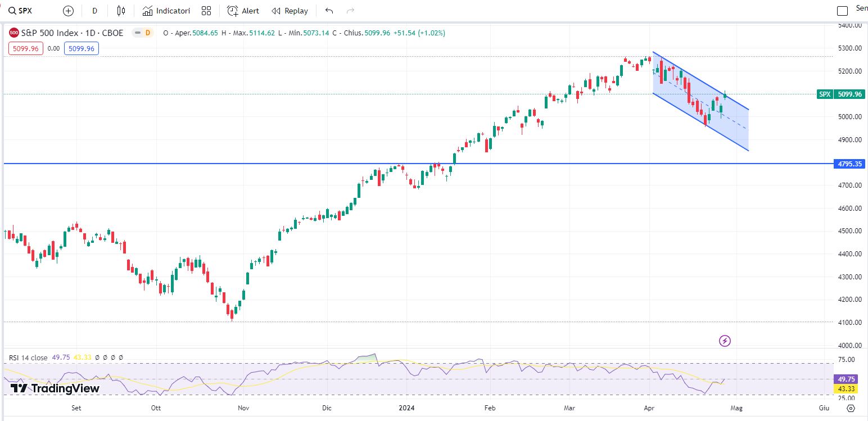
Task: Click the 75.00 RSI scale label
Action: pos(847,360)
